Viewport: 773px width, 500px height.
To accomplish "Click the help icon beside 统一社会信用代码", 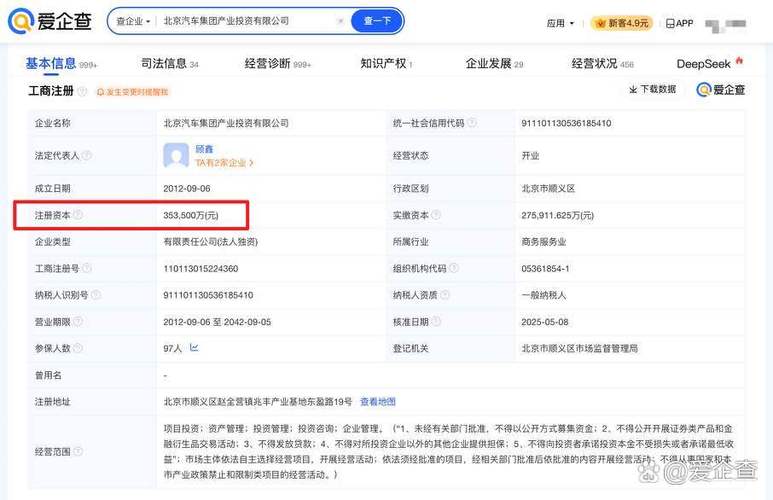I will pyautogui.click(x=472, y=123).
